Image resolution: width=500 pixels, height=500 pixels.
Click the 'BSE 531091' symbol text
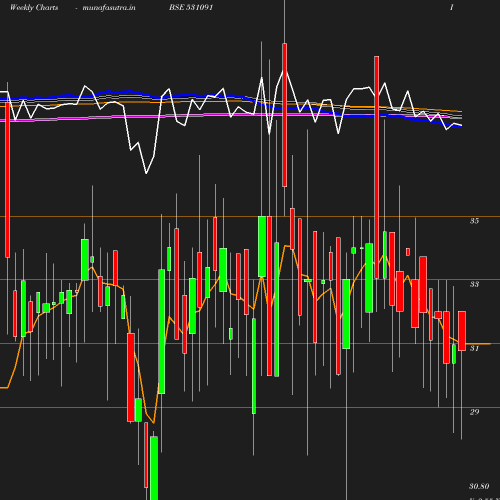pos(191,7)
